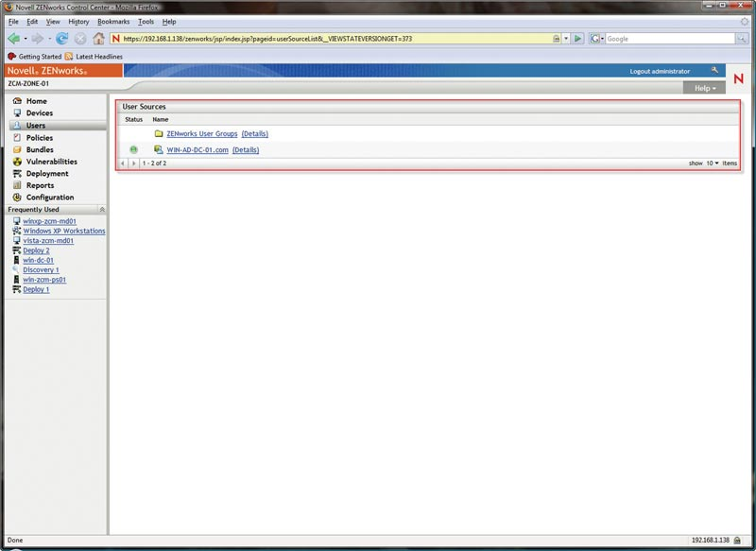Viewport: 756px width, 551px height.
Task: Click the Home house icon in sidebar
Action: click(x=17, y=101)
